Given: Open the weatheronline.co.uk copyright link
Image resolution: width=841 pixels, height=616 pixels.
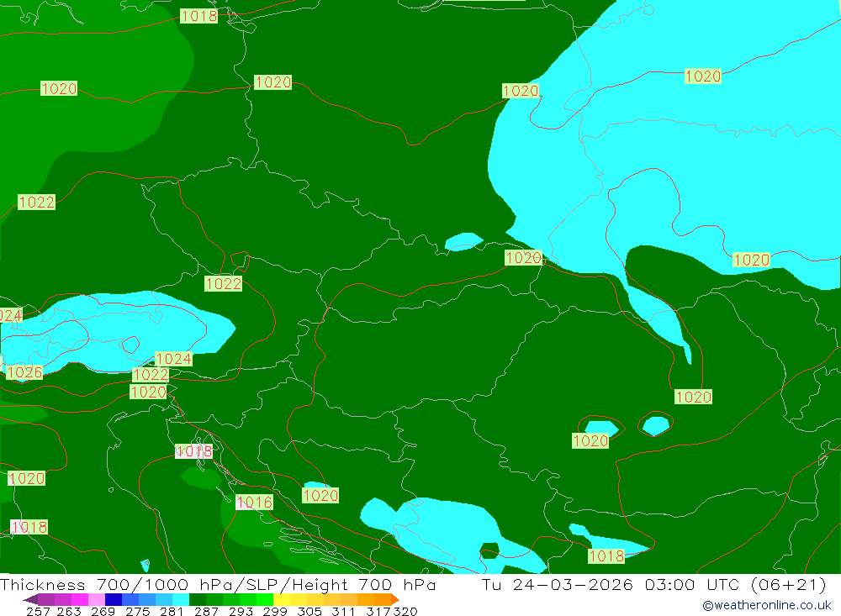Looking at the screenshot, I should point(766,605).
